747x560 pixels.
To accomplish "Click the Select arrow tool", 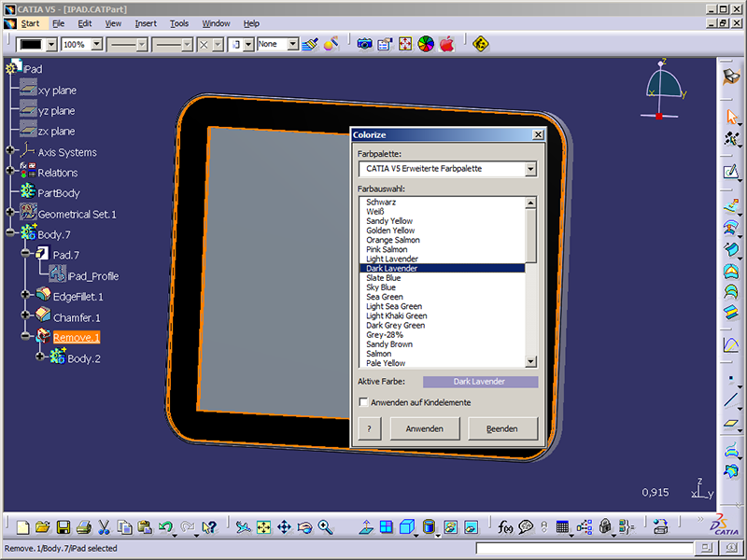I will click(x=731, y=117).
